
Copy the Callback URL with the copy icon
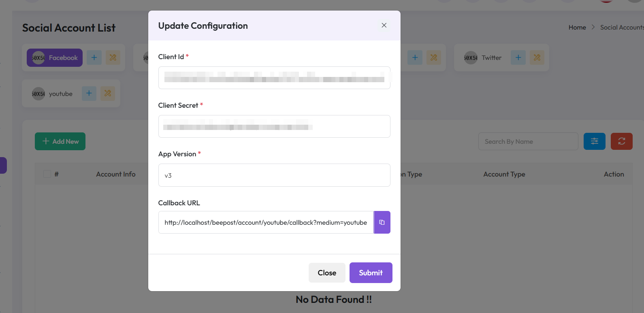tap(382, 222)
